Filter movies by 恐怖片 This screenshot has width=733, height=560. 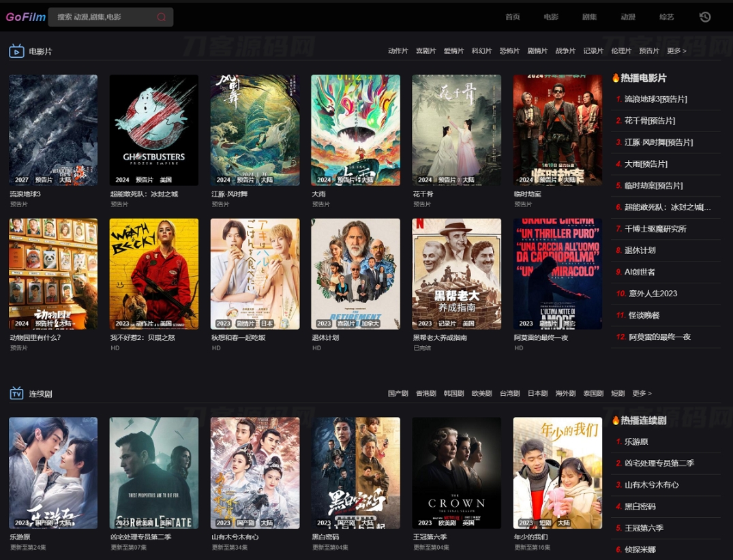[x=509, y=51]
